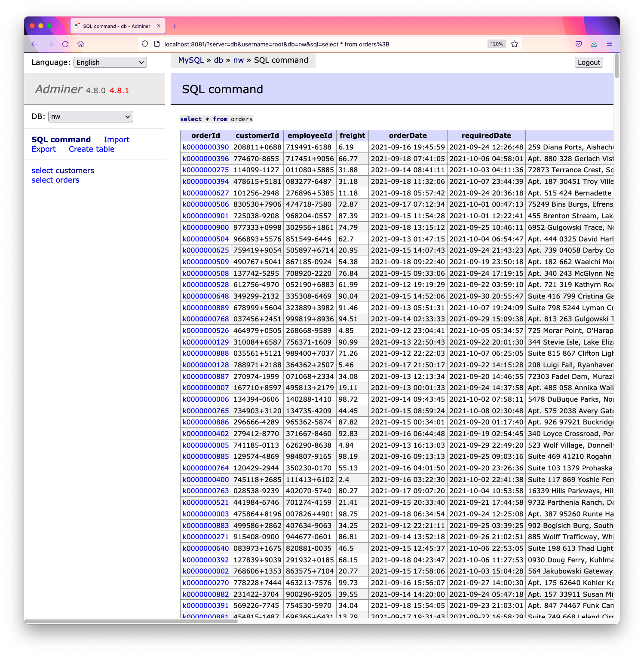Open order k0000000400 link

coord(205,479)
